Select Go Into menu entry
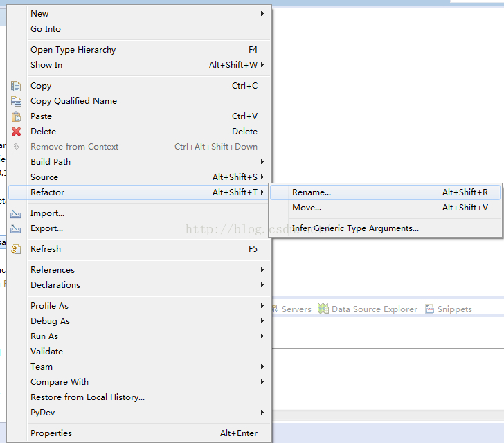The width and height of the screenshot is (504, 443). tap(140, 29)
